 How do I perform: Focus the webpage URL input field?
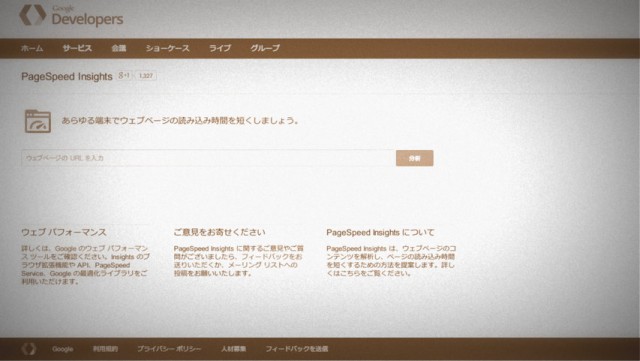(x=208, y=158)
